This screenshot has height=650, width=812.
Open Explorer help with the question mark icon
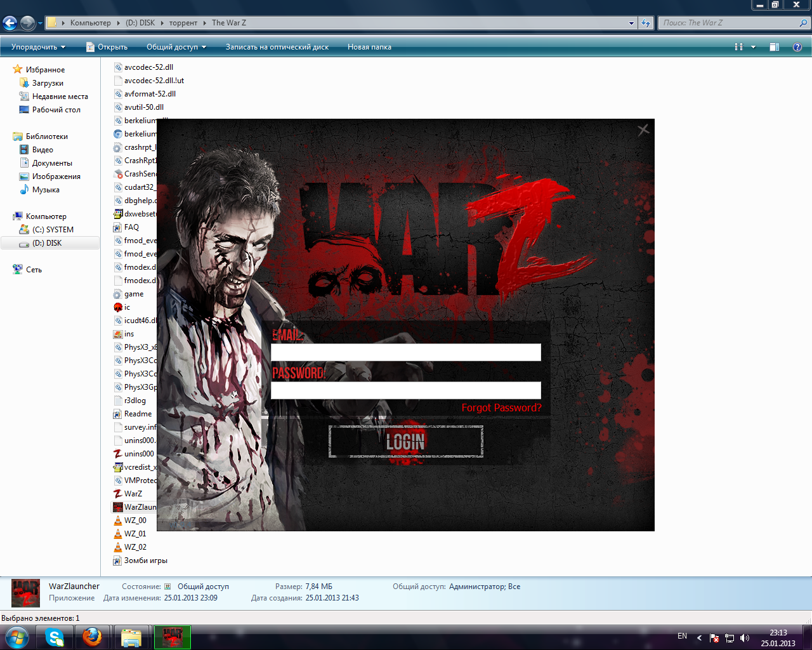coord(797,47)
